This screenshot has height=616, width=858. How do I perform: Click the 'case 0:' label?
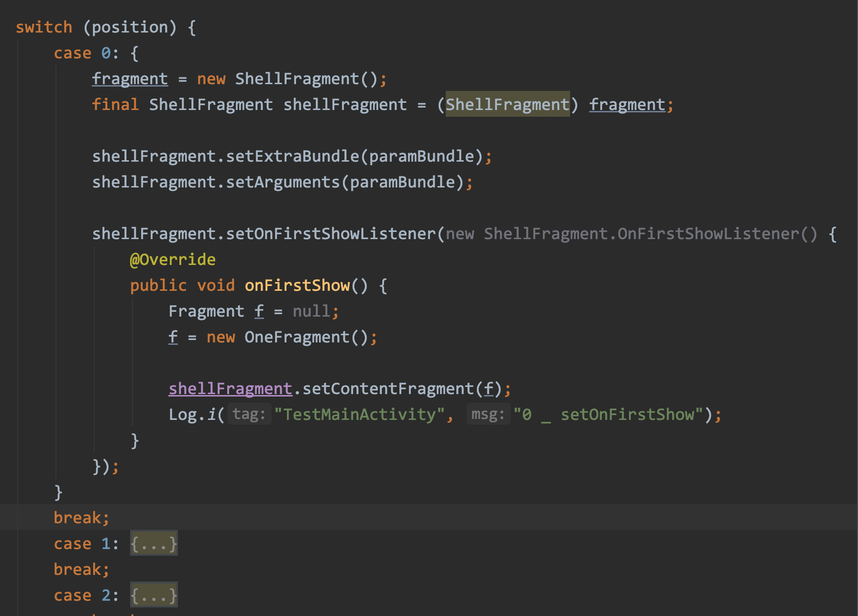click(x=87, y=53)
